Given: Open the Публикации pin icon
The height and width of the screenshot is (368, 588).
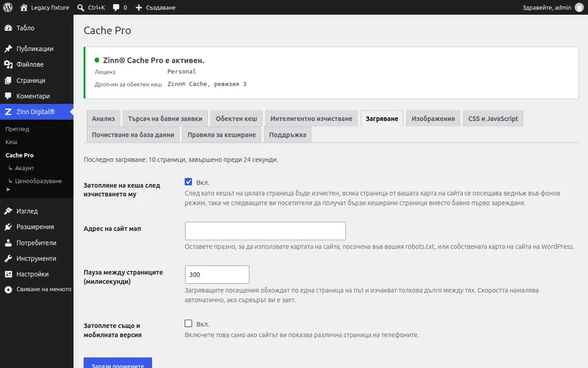Looking at the screenshot, I should 8,48.
